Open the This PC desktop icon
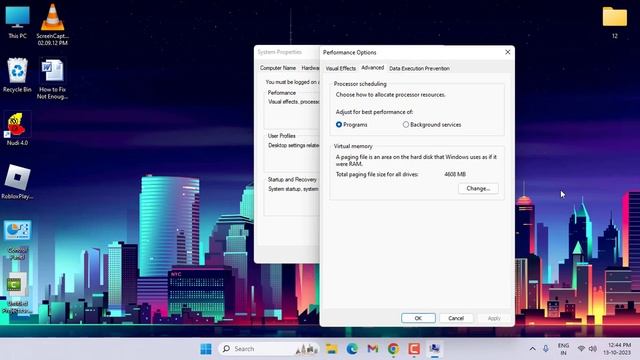Image resolution: width=640 pixels, height=360 pixels. [x=17, y=22]
